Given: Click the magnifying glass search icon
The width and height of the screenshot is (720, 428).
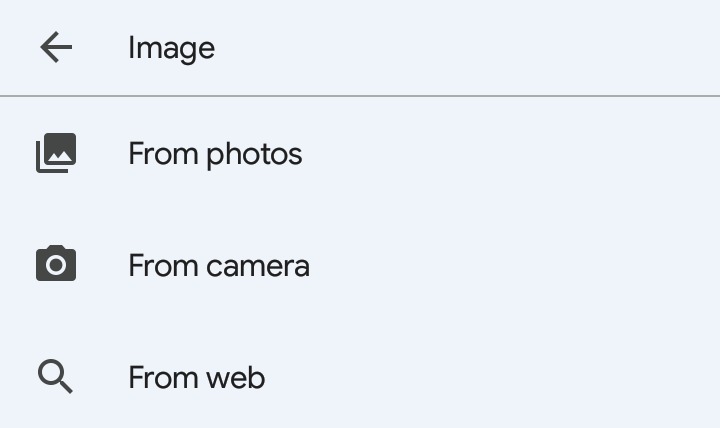Looking at the screenshot, I should coord(56,377).
